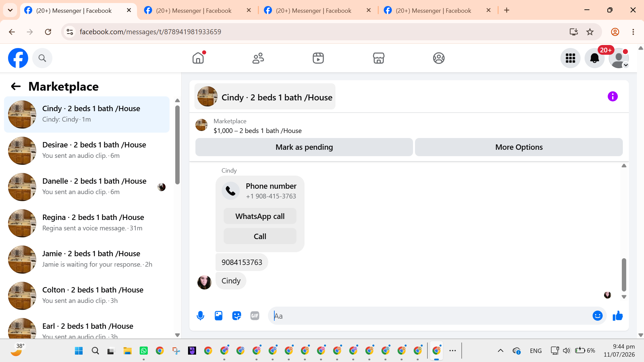Go back from Marketplace chats

[x=16, y=87]
